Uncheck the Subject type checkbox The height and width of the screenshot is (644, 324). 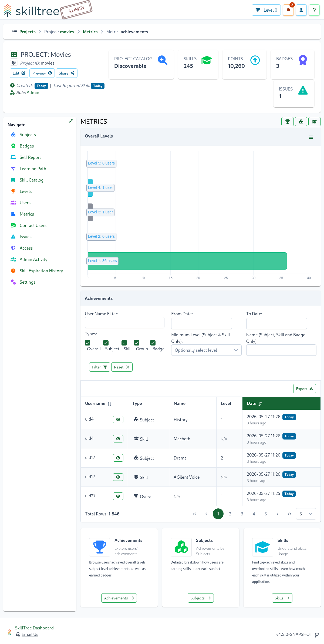click(106, 343)
